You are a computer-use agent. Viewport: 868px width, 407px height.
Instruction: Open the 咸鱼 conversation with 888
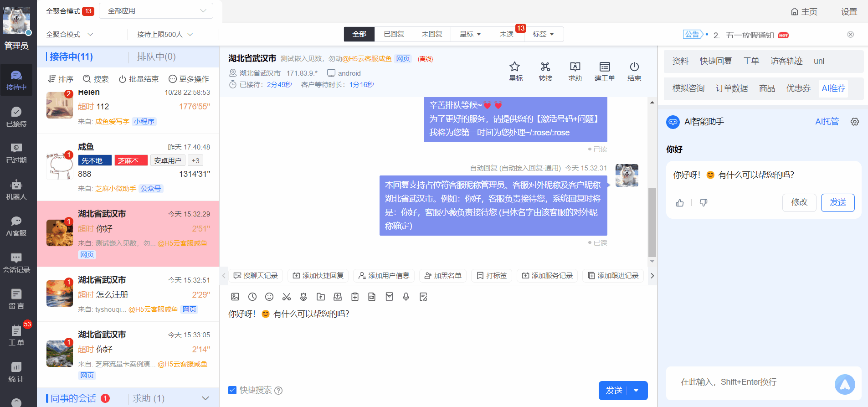tap(128, 167)
